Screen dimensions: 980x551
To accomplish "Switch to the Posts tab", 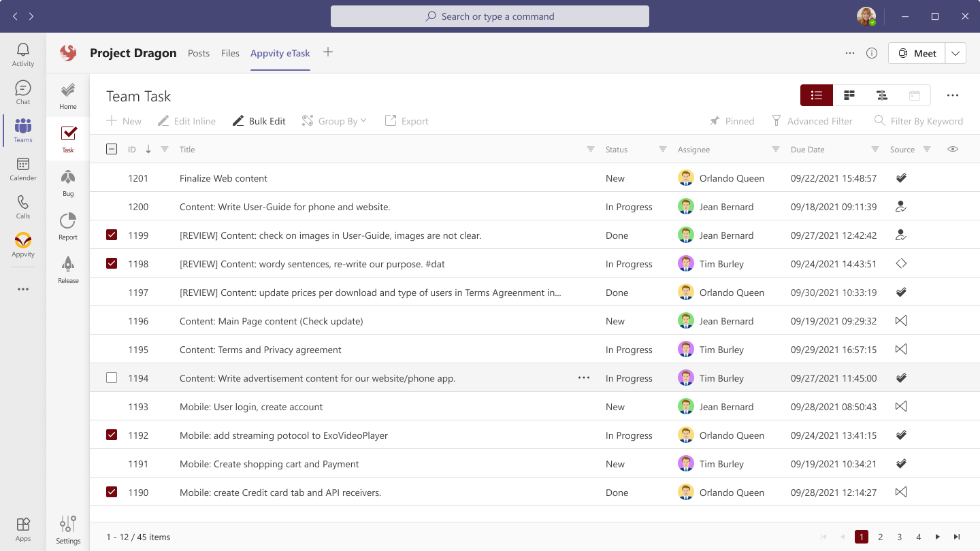I will tap(198, 52).
